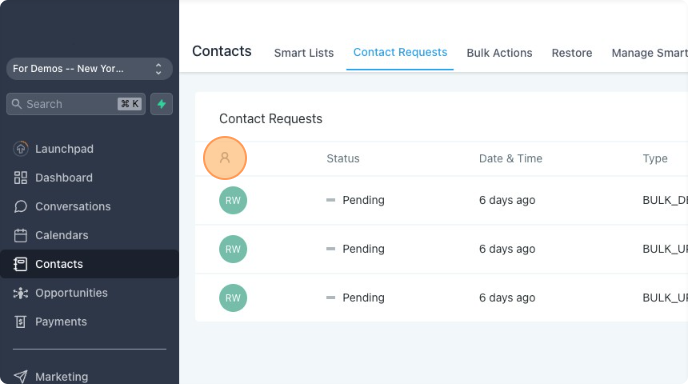The width and height of the screenshot is (688, 384).
Task: Click the Launchpad icon in sidebar
Action: [21, 149]
